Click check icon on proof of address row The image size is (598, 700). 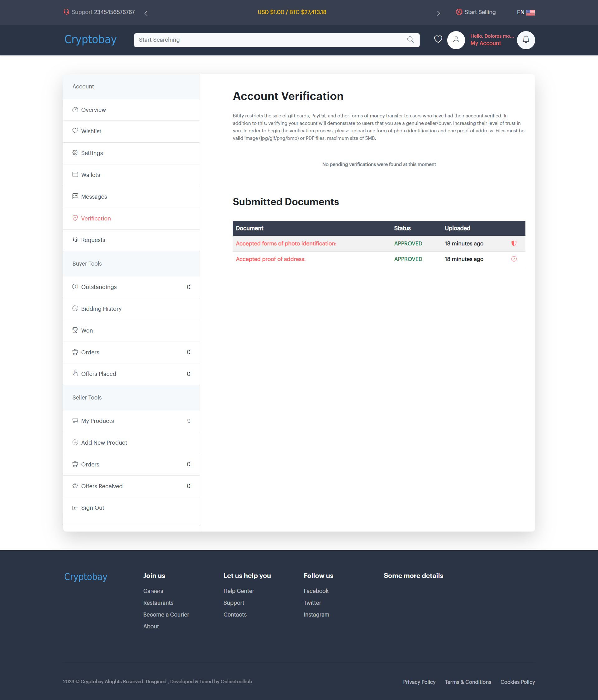click(514, 259)
